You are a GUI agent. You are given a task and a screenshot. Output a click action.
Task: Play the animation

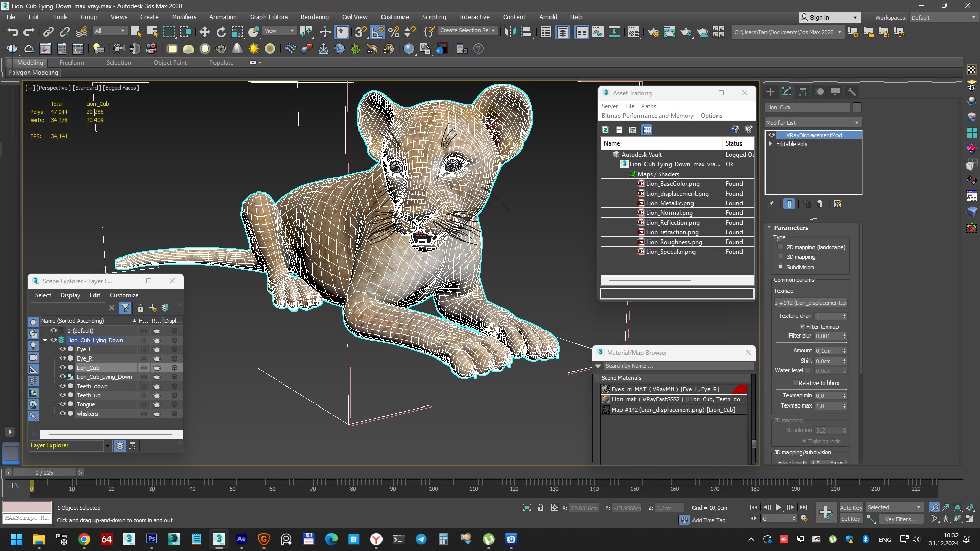778,507
